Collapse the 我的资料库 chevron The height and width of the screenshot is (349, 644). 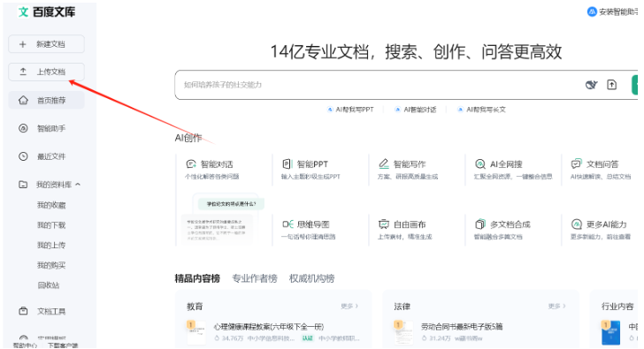[x=78, y=185]
